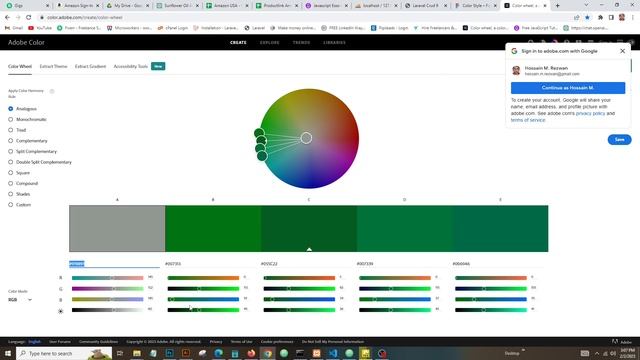Click the blue Save button
Viewport: 640px width, 360px height.
619,140
